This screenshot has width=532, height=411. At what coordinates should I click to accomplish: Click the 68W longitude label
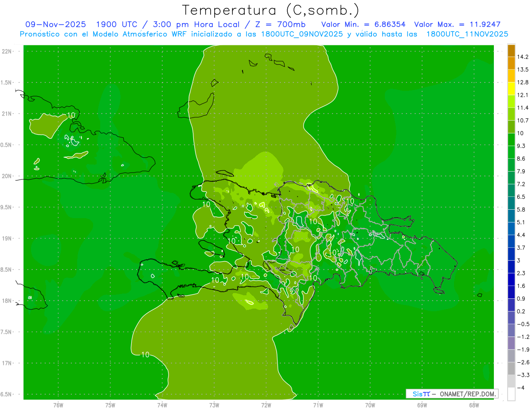pos(473,405)
